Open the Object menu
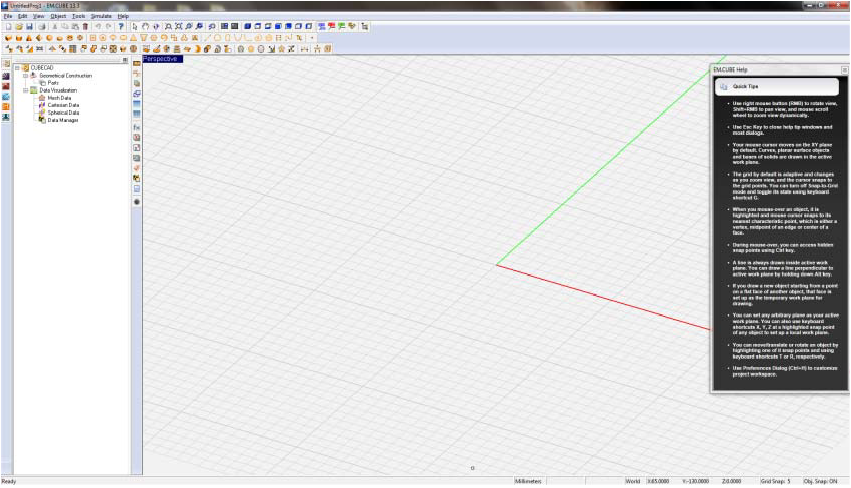Image resolution: width=851 pixels, height=488 pixels. coord(58,17)
